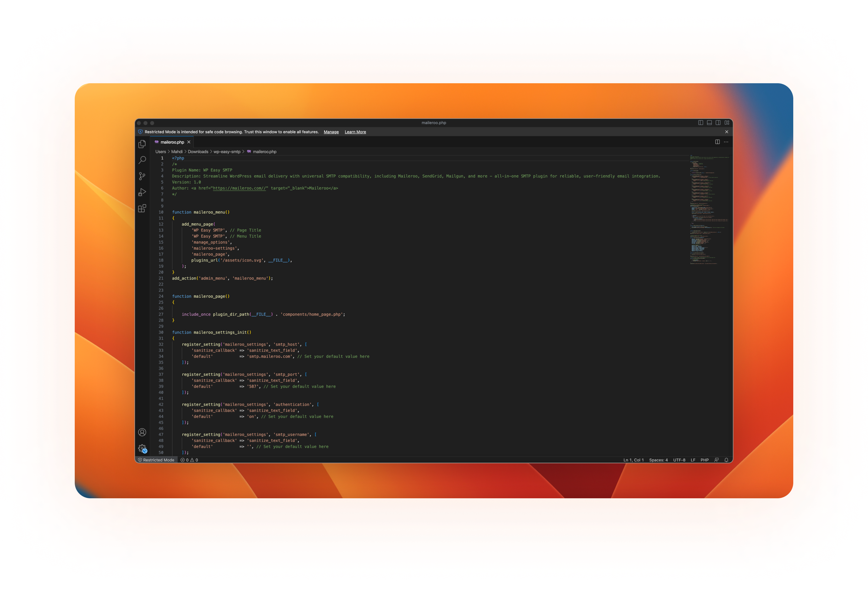Change encoding via UTF-8 status item
This screenshot has width=868, height=596.
click(x=679, y=460)
